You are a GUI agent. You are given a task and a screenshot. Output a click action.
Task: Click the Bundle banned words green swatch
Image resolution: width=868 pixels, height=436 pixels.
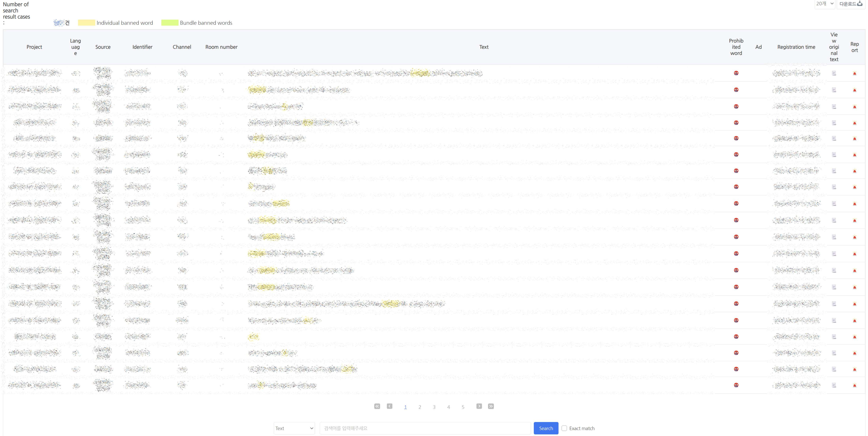(170, 22)
